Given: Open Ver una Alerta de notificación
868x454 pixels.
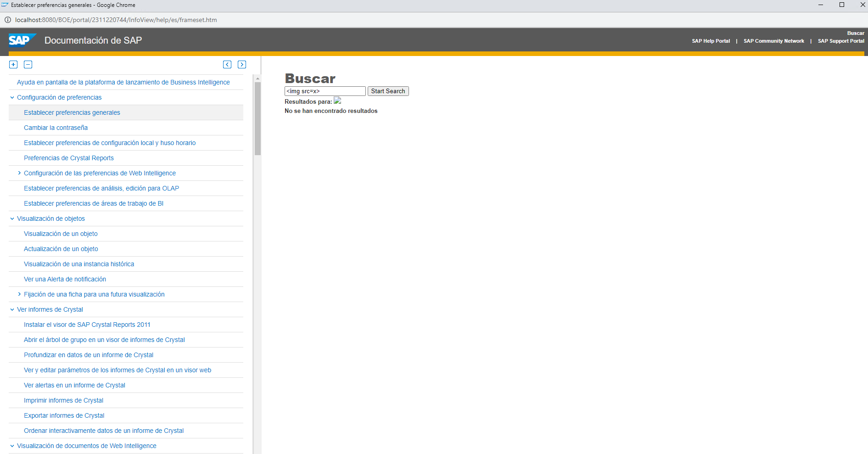Looking at the screenshot, I should click(x=65, y=279).
